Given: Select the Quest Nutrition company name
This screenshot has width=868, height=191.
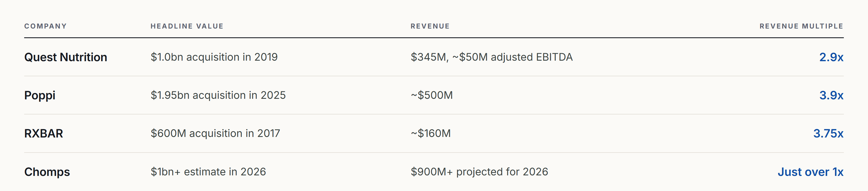Looking at the screenshot, I should pos(66,57).
